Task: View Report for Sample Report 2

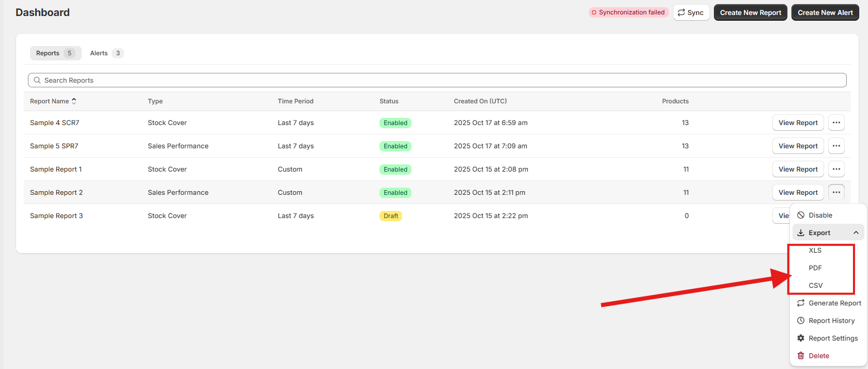Action: click(798, 192)
